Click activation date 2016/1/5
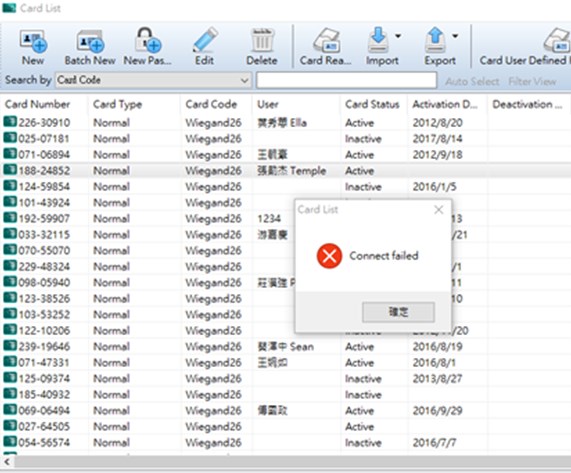 click(434, 187)
